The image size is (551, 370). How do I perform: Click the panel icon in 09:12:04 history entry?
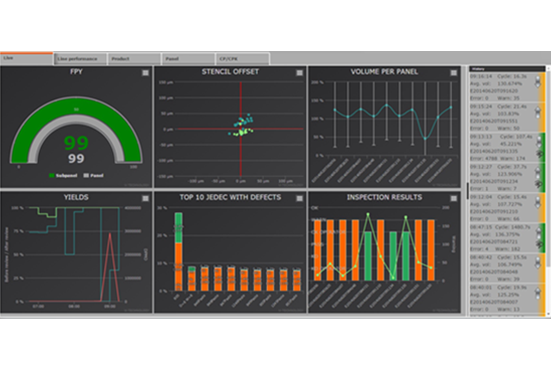[x=538, y=202]
